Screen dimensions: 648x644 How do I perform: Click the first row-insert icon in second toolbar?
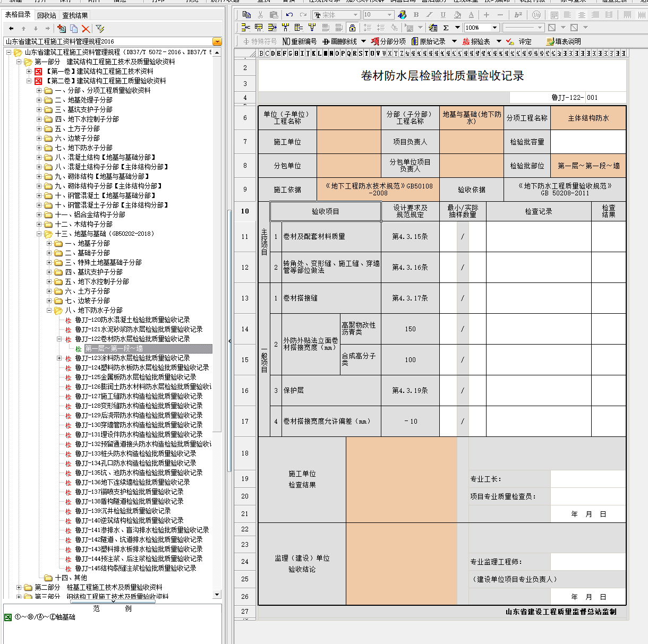coord(245,28)
